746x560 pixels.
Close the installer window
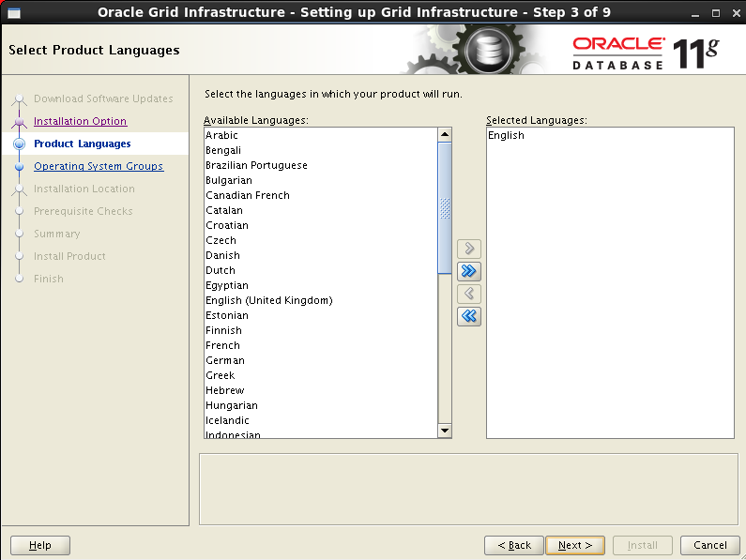736,13
